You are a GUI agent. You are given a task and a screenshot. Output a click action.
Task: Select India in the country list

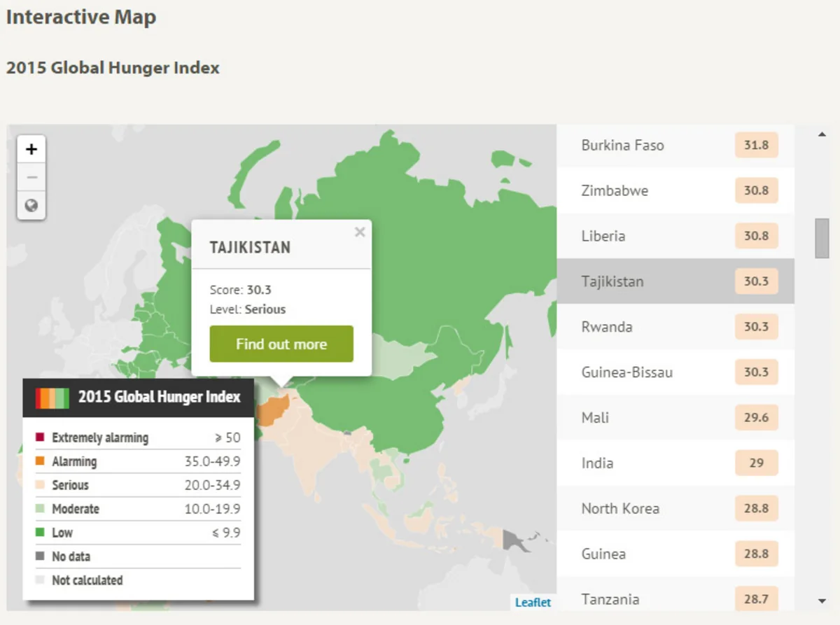(x=675, y=463)
